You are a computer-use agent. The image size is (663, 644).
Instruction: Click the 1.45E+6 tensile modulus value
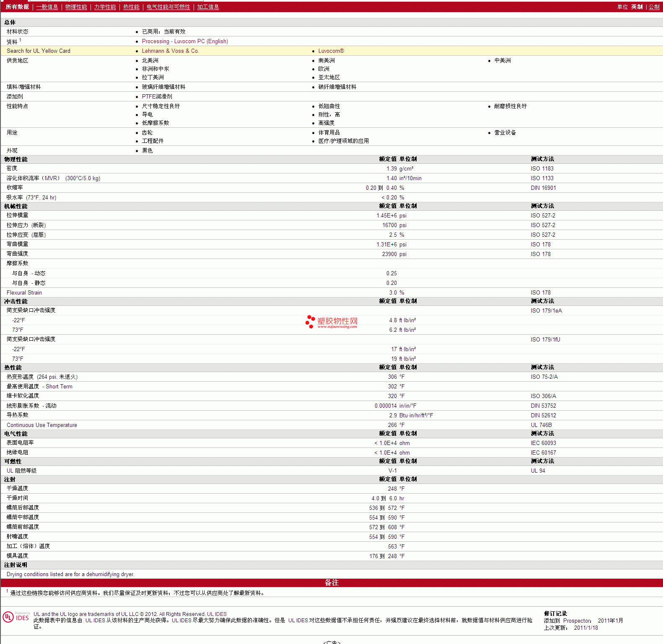point(386,215)
